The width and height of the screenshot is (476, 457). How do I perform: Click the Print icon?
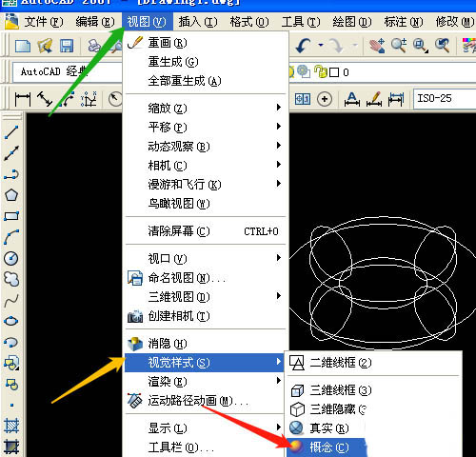[94, 47]
